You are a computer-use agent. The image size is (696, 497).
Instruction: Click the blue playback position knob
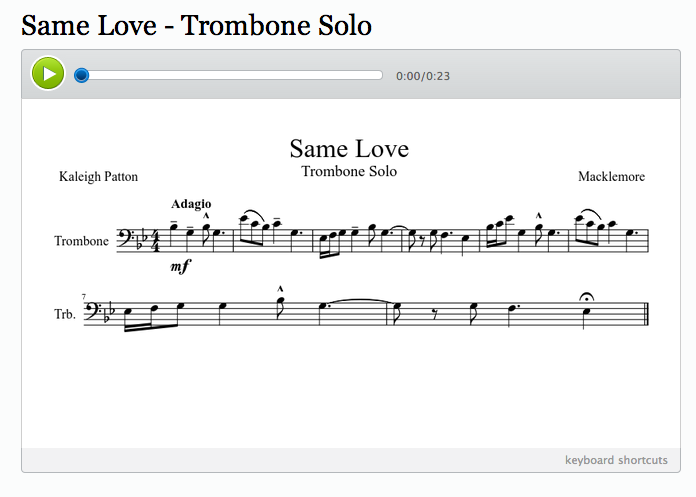click(x=81, y=75)
